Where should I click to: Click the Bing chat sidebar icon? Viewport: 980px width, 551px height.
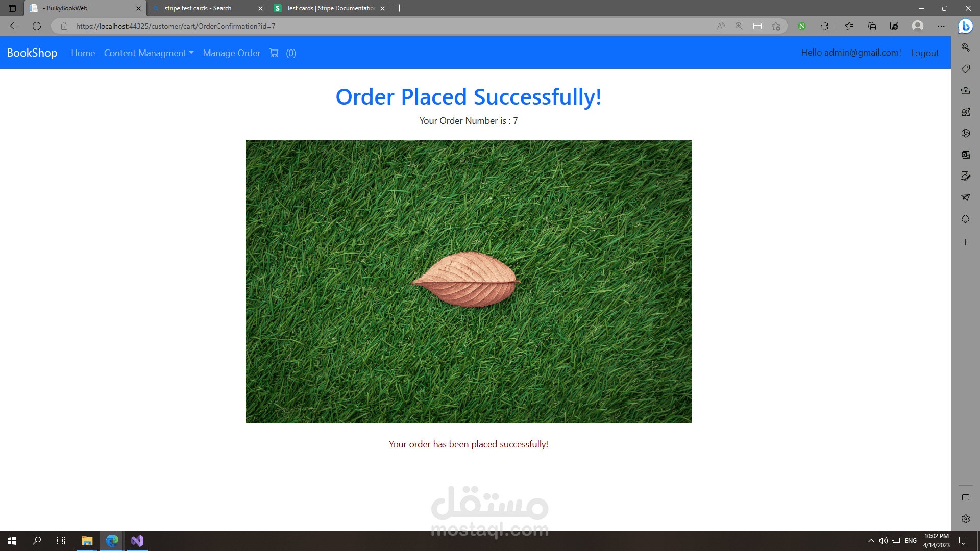point(965,26)
